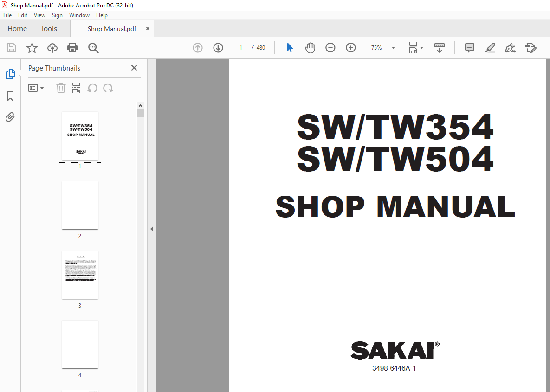The height and width of the screenshot is (392, 550).
Task: Go to next page arrow
Action: click(x=218, y=48)
